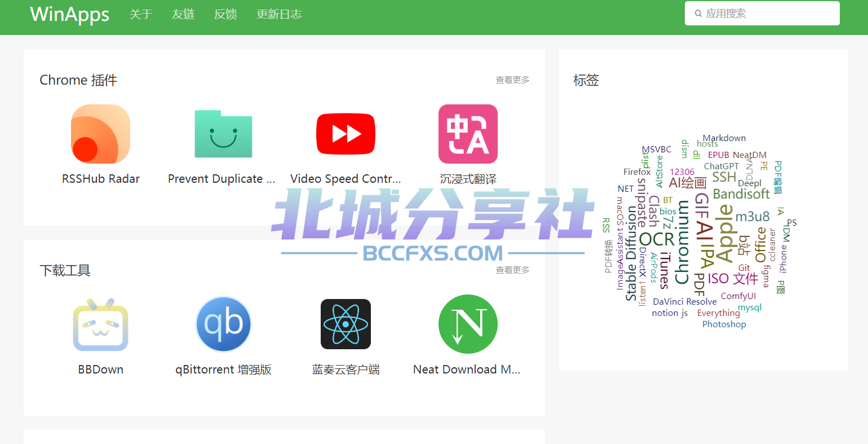Image resolution: width=868 pixels, height=444 pixels.
Task: Click the Bandisoft tag in the cloud
Action: tap(741, 194)
